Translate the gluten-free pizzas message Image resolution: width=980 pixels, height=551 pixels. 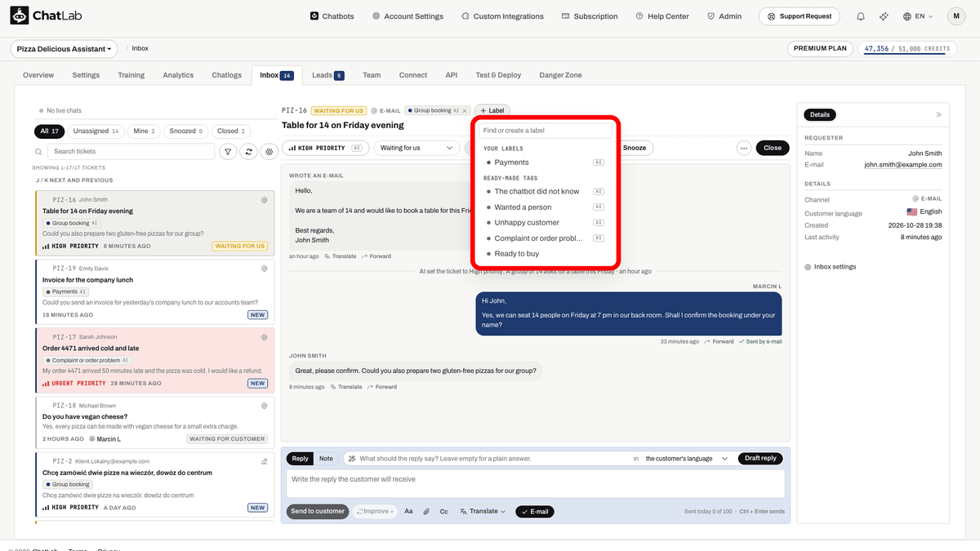click(346, 387)
